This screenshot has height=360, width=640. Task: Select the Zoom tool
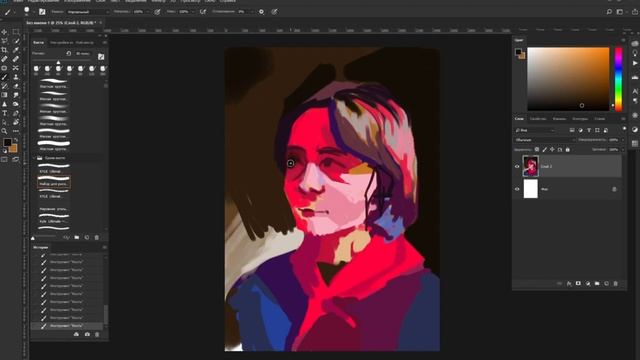coord(4,131)
